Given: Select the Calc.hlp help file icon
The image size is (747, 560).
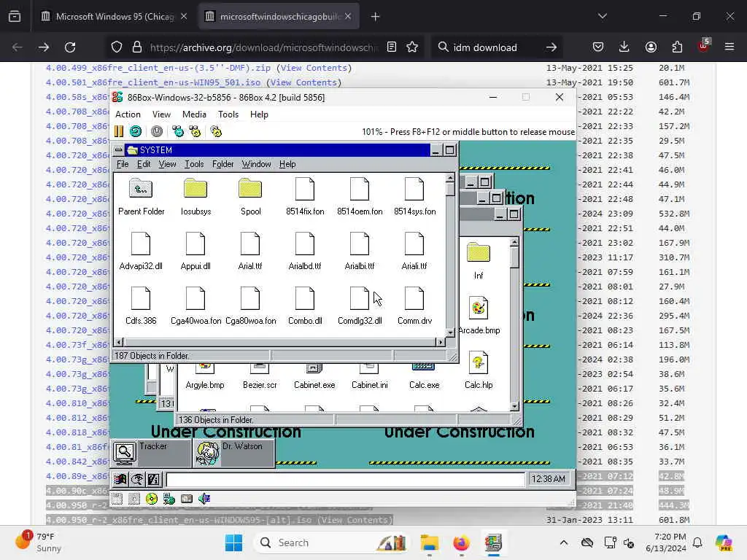Looking at the screenshot, I should pos(479,362).
